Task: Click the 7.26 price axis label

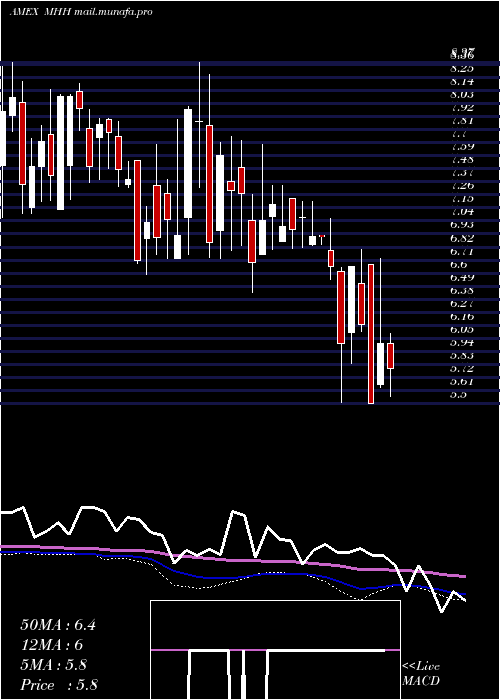Action: [462, 186]
